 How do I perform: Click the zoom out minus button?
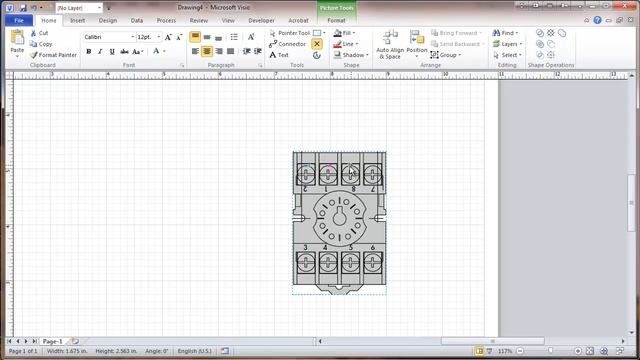(520, 351)
